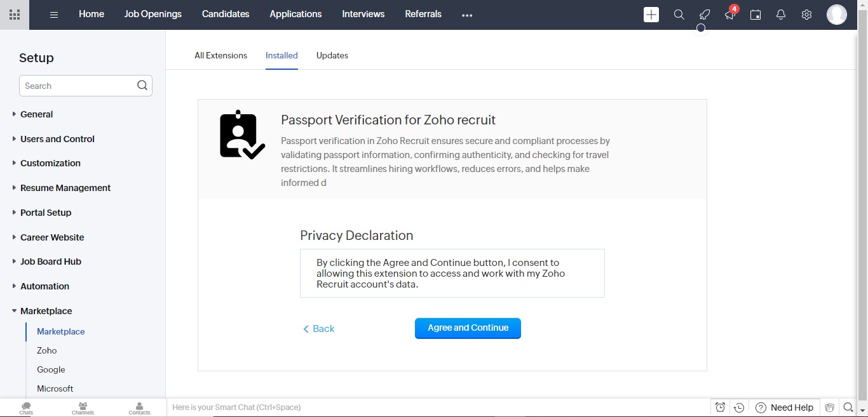
Task: Click bottom-right search magnifier icon
Action: tap(848, 407)
